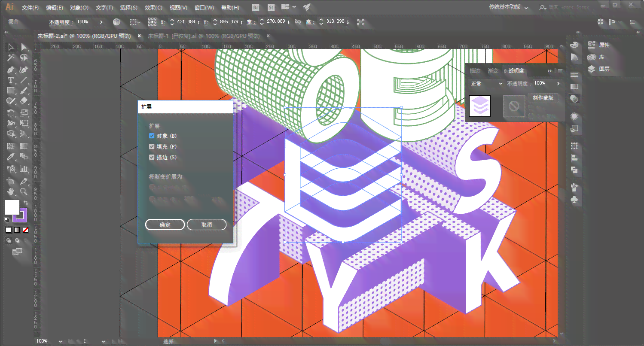Viewport: 644px width, 346px height.
Task: Swap fill and stroke colors arrow
Action: [26, 203]
